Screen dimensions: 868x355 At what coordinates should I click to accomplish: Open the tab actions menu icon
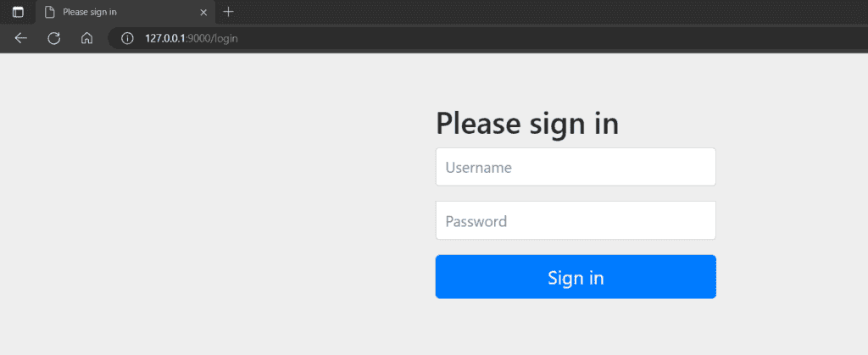[x=18, y=12]
